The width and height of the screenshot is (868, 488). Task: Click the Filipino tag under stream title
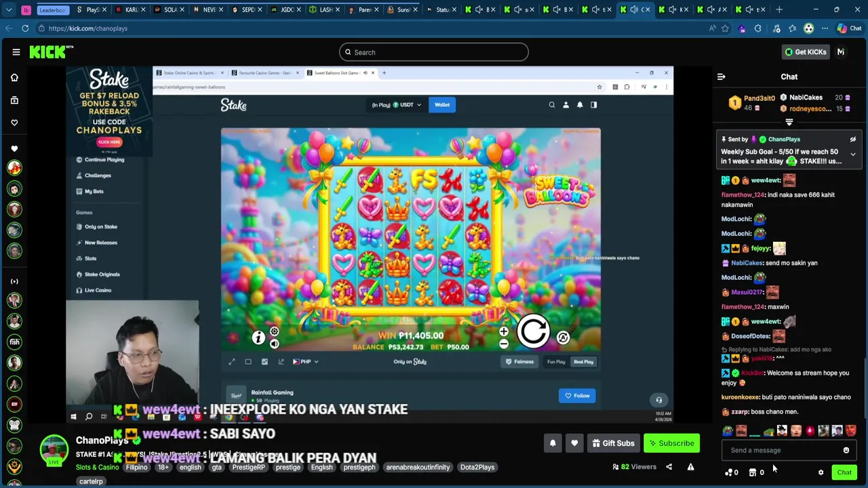pyautogui.click(x=136, y=467)
